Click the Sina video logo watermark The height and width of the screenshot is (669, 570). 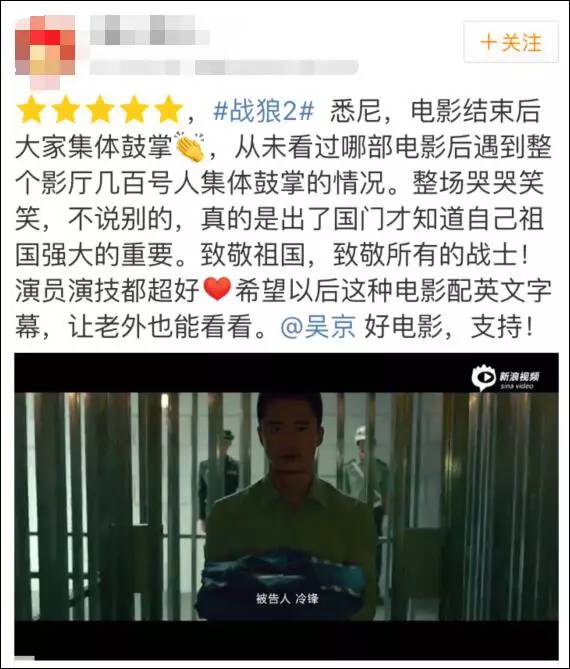(x=506, y=378)
